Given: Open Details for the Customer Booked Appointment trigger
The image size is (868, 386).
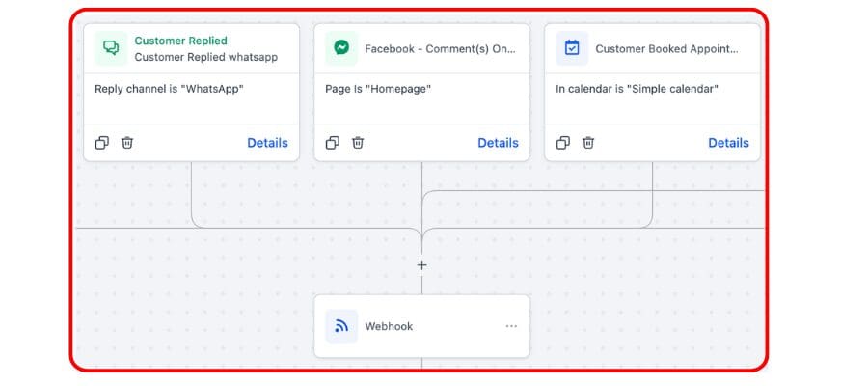Looking at the screenshot, I should click(728, 143).
